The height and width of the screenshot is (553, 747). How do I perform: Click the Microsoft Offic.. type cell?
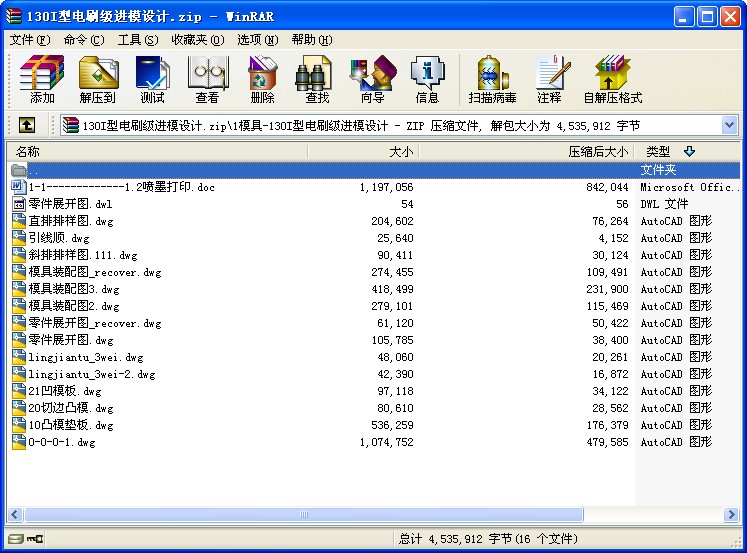point(689,187)
